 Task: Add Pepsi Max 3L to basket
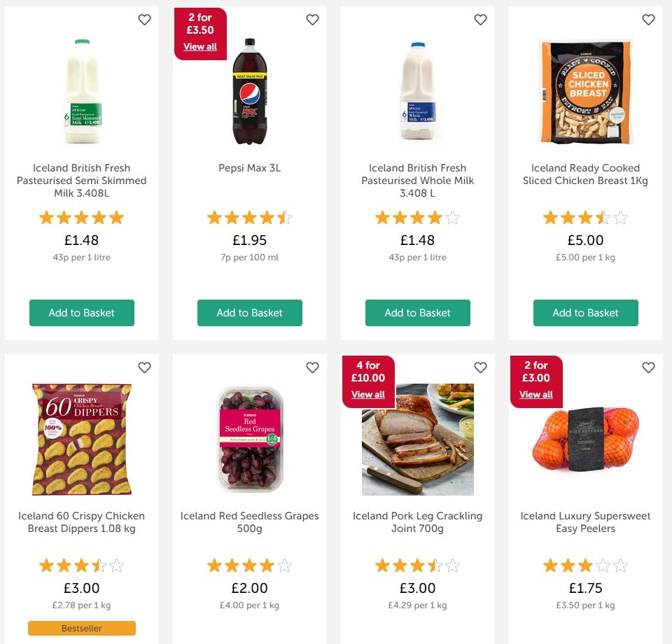pyautogui.click(x=250, y=313)
